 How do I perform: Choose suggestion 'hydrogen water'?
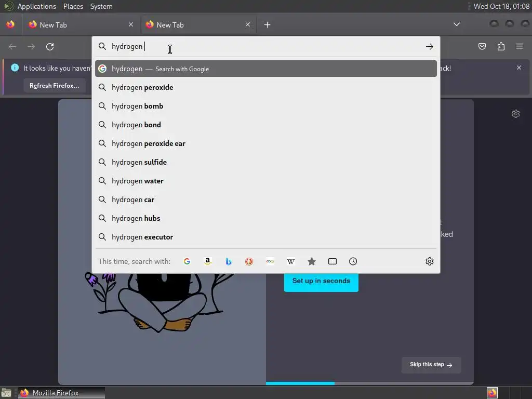(266, 181)
